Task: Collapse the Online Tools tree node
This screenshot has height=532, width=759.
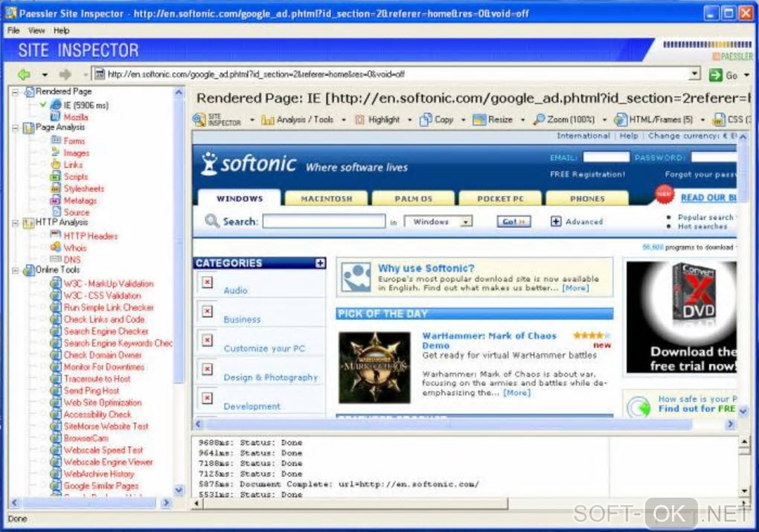Action: tap(15, 270)
